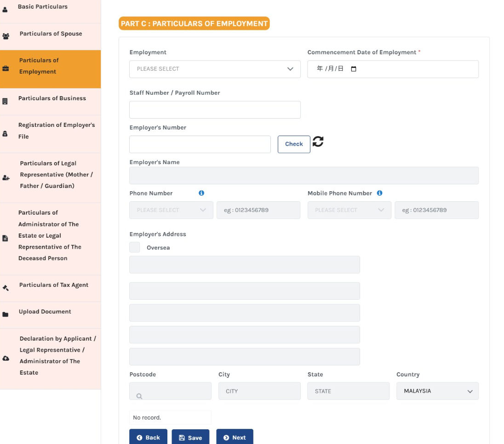504x444 pixels.
Task: Click the info icon next to Phone Number
Action: 201,193
